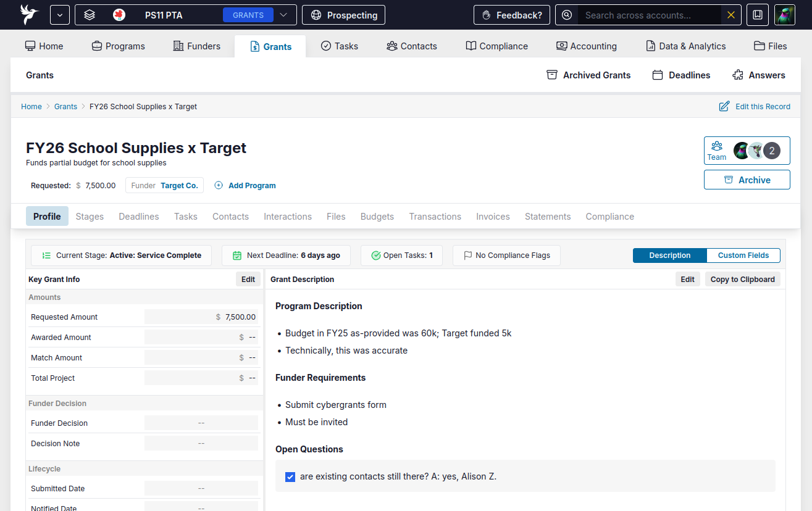Click the plus icon for Add Program

coord(219,185)
